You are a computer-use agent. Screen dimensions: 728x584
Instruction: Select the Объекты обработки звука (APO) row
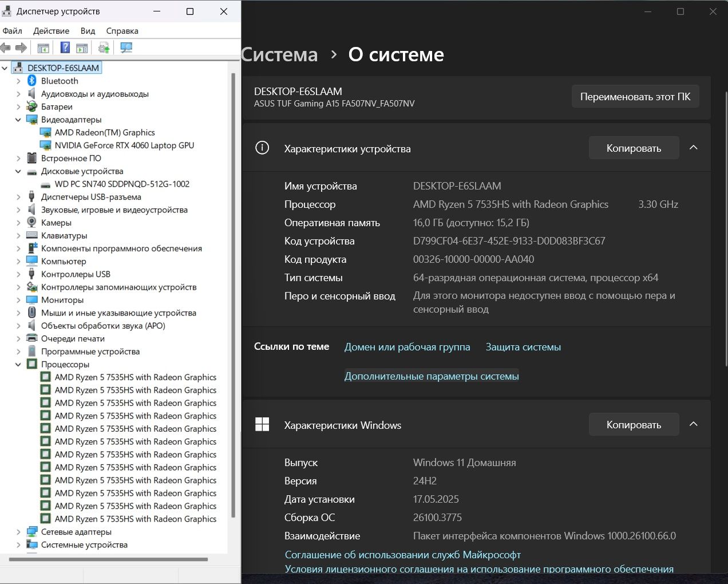pos(103,326)
